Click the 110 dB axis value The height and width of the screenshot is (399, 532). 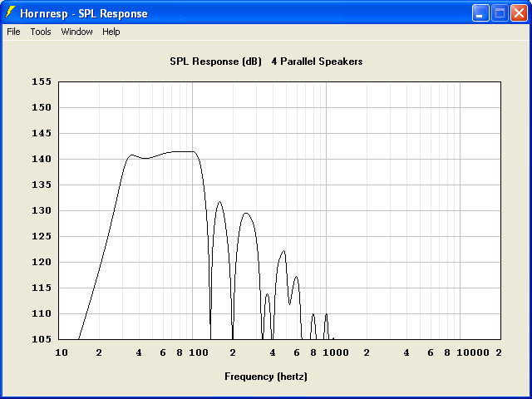coord(42,313)
